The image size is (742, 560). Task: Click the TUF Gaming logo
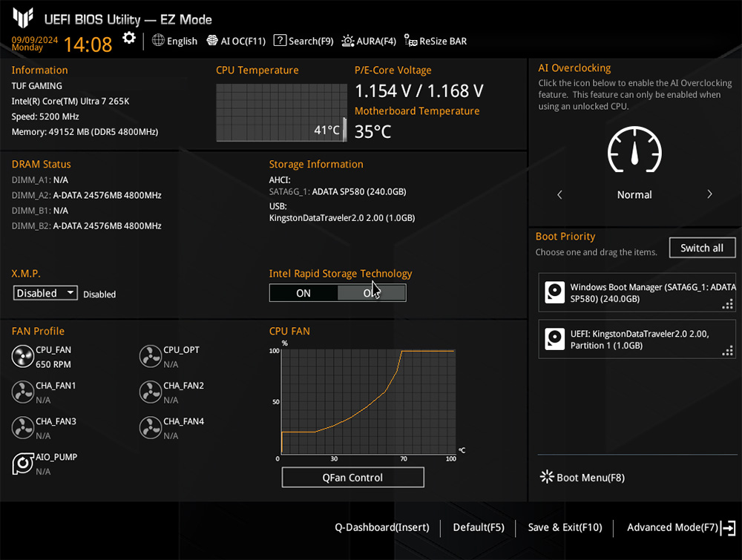23,19
